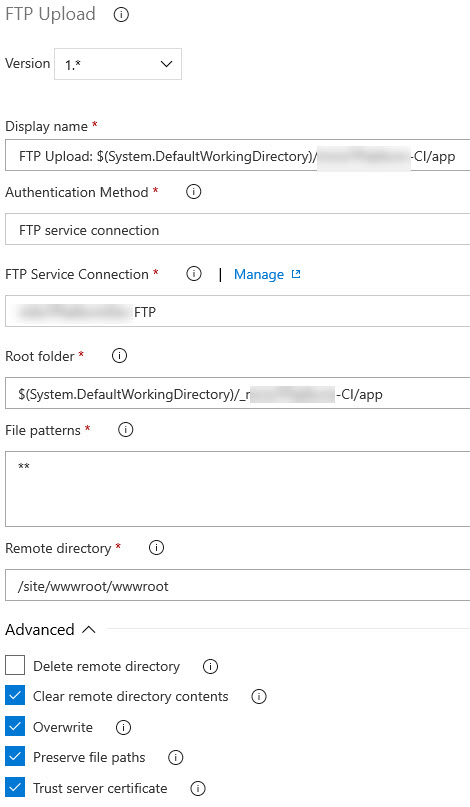Show info for FTP Service Connection

tap(194, 274)
